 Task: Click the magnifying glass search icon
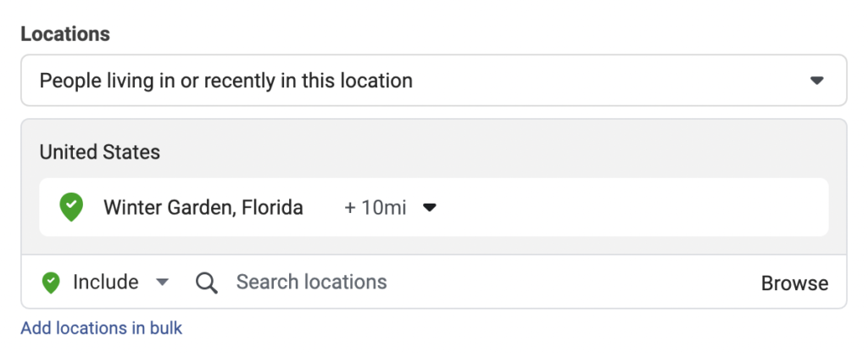[x=207, y=283]
